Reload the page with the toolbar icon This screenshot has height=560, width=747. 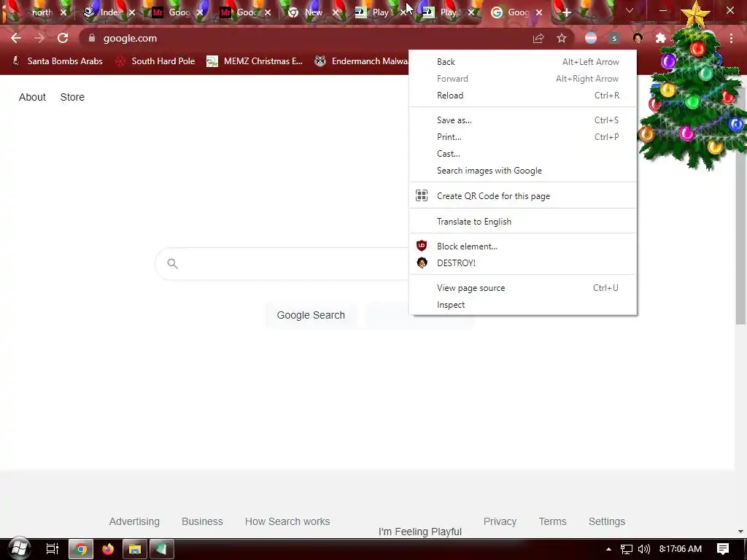pos(63,38)
